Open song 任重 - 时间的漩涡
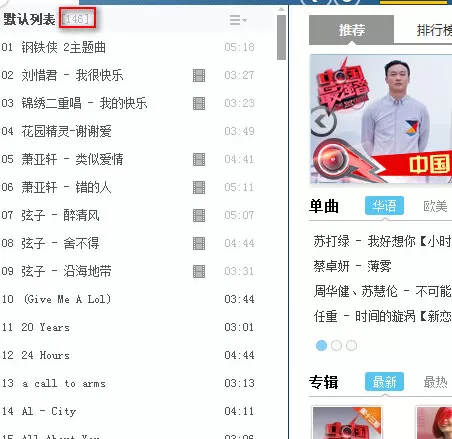 click(x=382, y=316)
